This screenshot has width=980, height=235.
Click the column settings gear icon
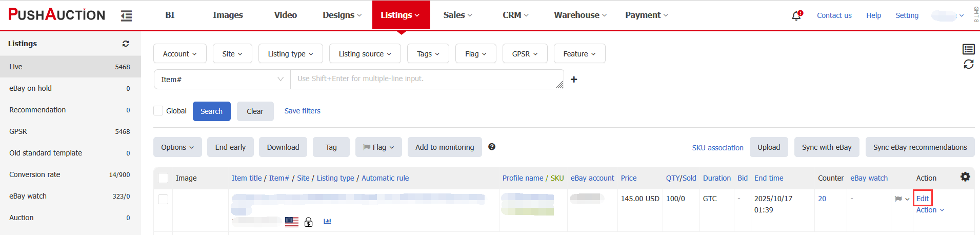(x=965, y=177)
